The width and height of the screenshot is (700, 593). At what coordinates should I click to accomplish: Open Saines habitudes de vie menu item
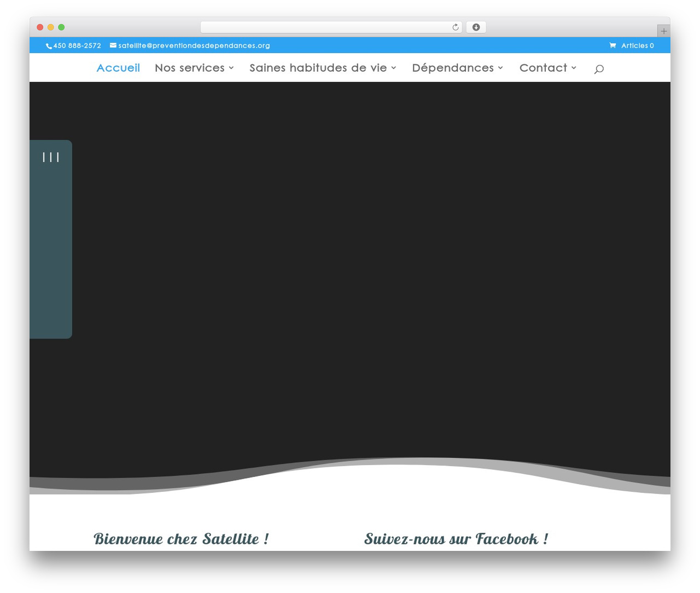click(318, 68)
